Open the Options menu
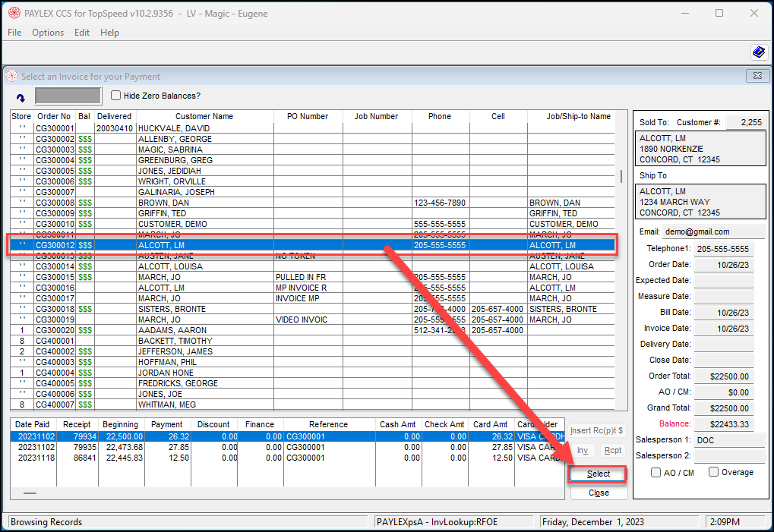774x532 pixels. coord(48,33)
